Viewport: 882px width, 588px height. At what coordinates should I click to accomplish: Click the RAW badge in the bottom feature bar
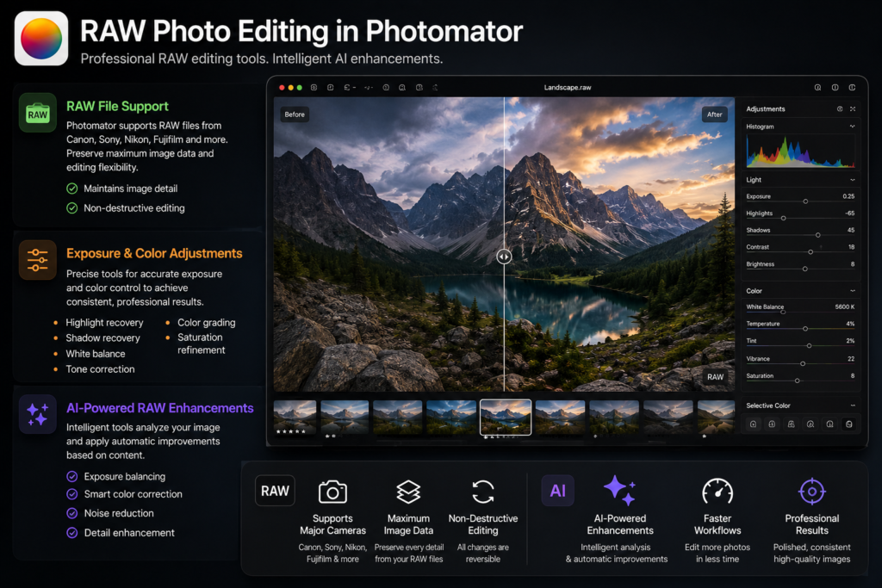pos(275,491)
